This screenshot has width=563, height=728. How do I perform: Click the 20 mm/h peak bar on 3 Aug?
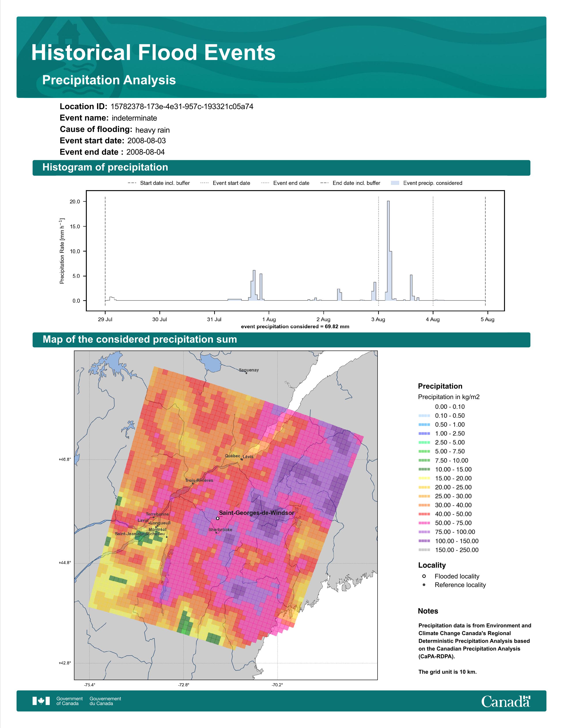pos(388,251)
